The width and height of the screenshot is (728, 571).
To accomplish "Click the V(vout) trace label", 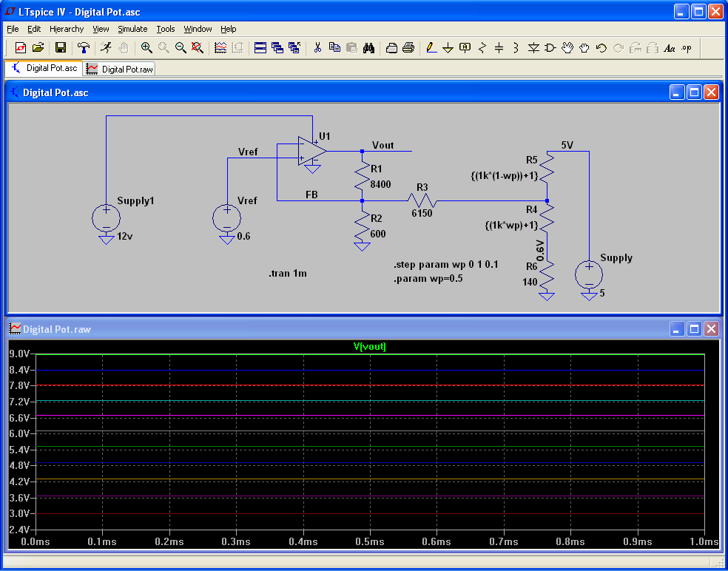I will 370,346.
